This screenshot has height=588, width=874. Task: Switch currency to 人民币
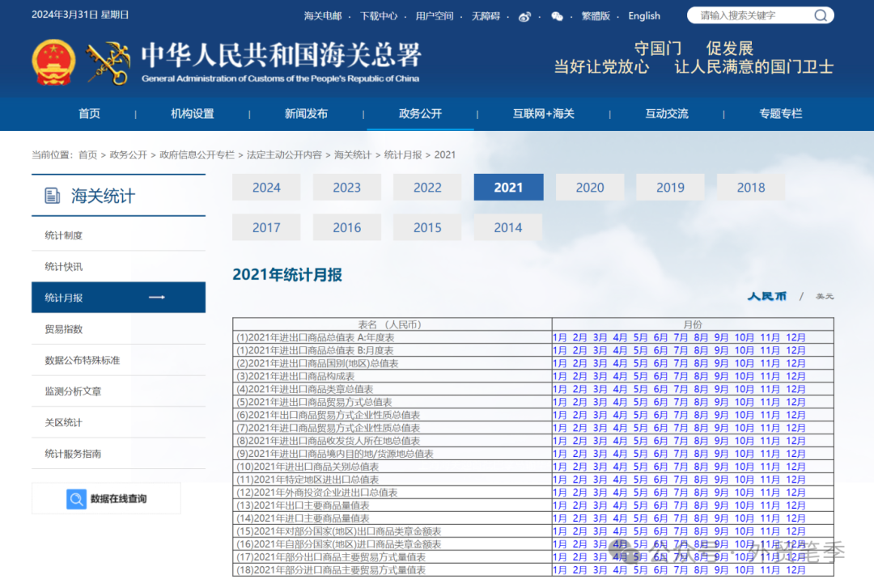click(x=767, y=297)
